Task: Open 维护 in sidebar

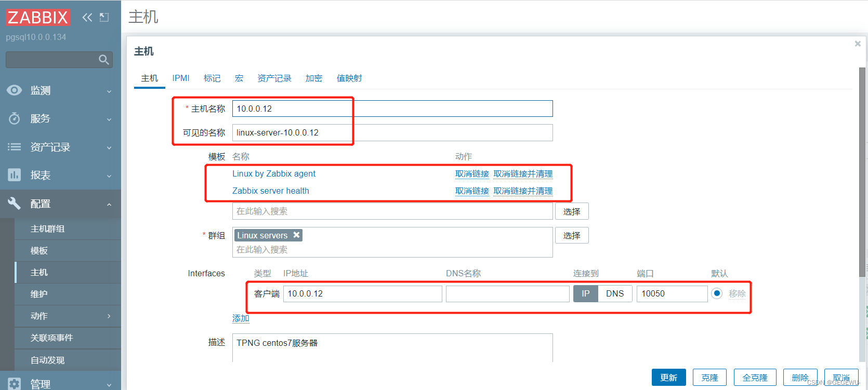Action: pos(68,294)
